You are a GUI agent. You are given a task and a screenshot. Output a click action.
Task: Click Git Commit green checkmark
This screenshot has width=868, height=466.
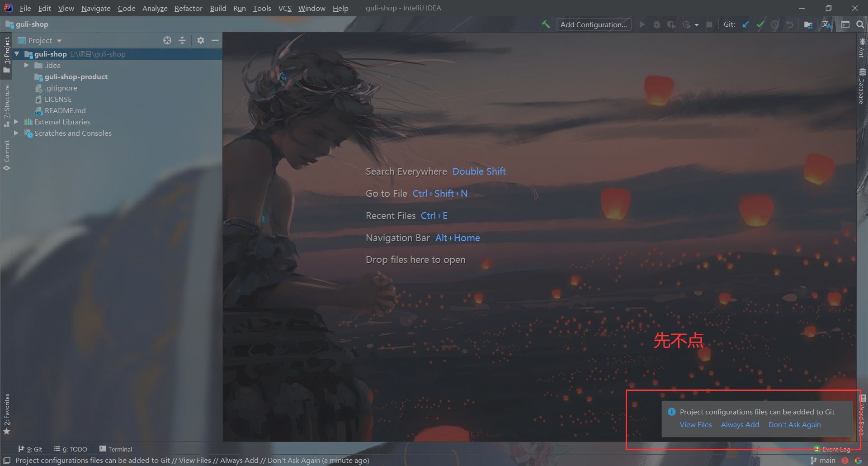(x=760, y=24)
